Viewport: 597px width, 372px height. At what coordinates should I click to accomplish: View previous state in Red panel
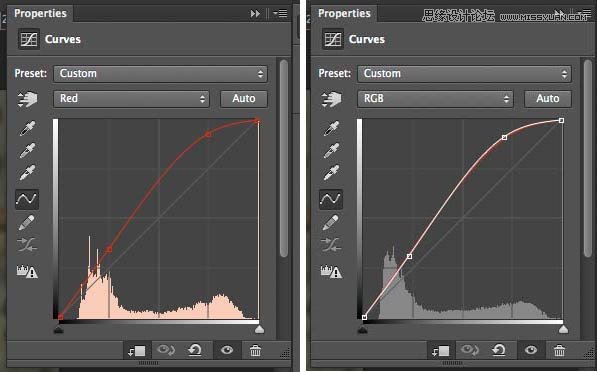(166, 350)
